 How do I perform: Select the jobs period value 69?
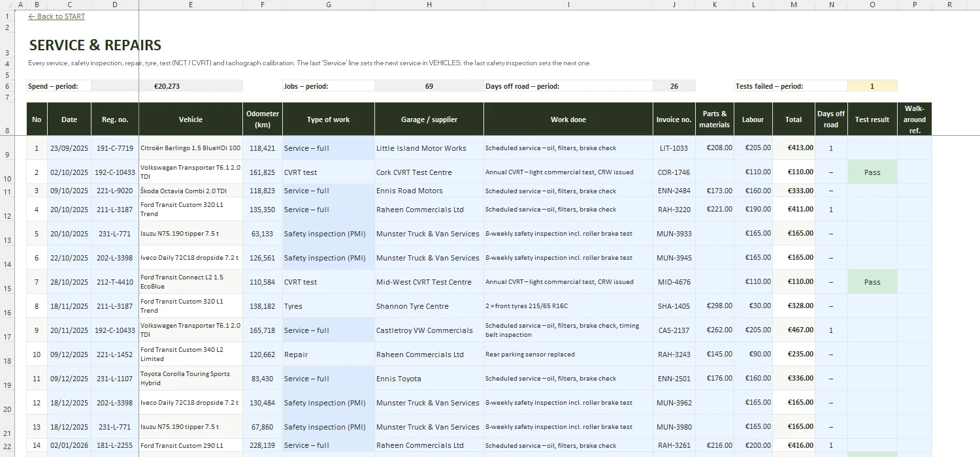click(x=429, y=86)
